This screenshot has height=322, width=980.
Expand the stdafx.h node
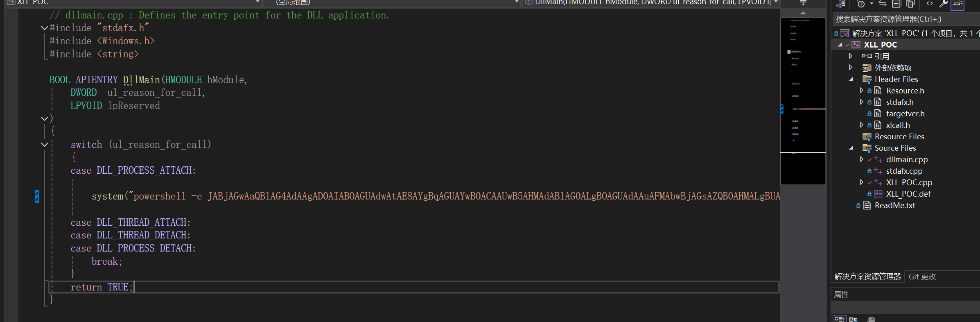[862, 102]
